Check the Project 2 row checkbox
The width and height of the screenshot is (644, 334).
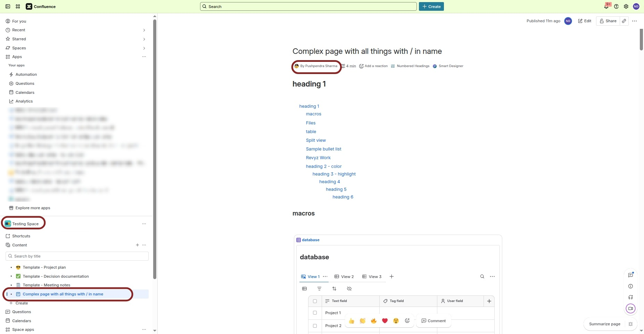(x=315, y=326)
